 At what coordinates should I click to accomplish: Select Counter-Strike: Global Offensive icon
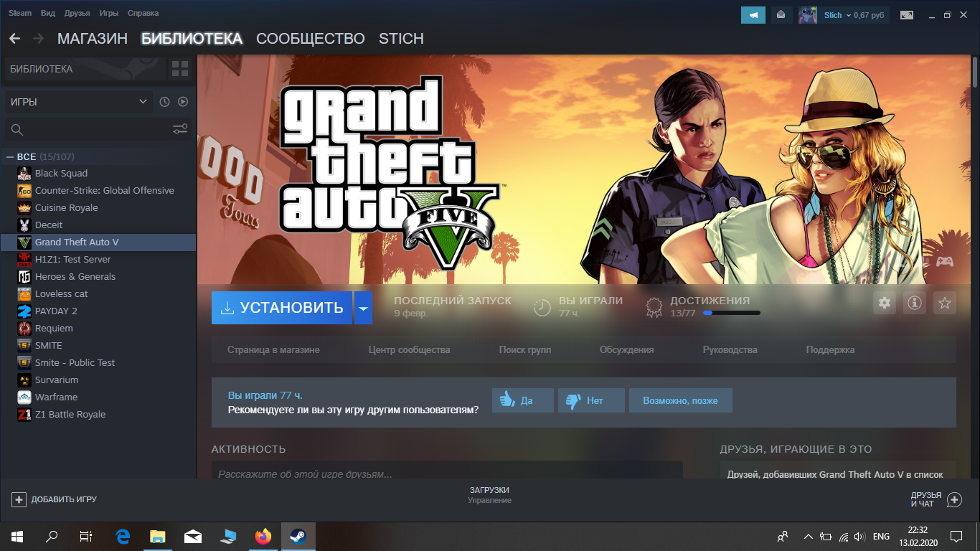tap(24, 191)
